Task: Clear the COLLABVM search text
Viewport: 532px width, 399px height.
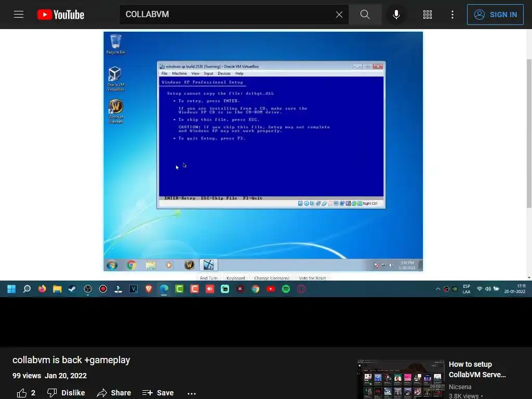Action: coord(339,15)
